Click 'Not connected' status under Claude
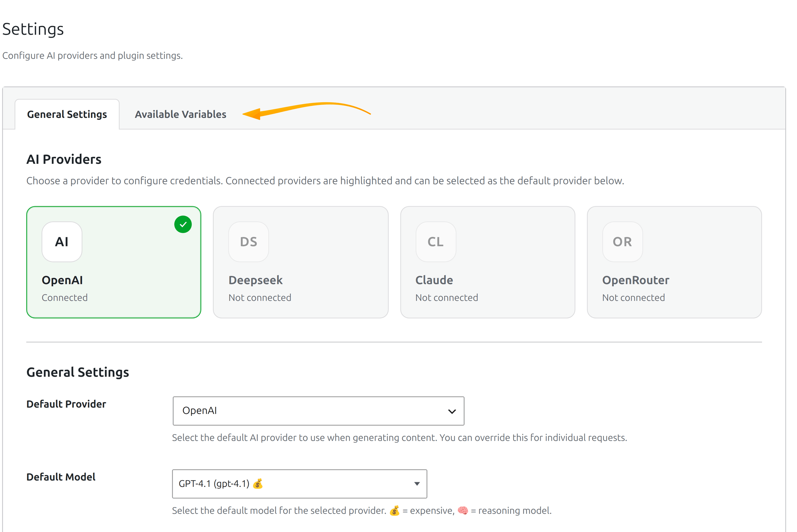The image size is (797, 532). coord(447,298)
